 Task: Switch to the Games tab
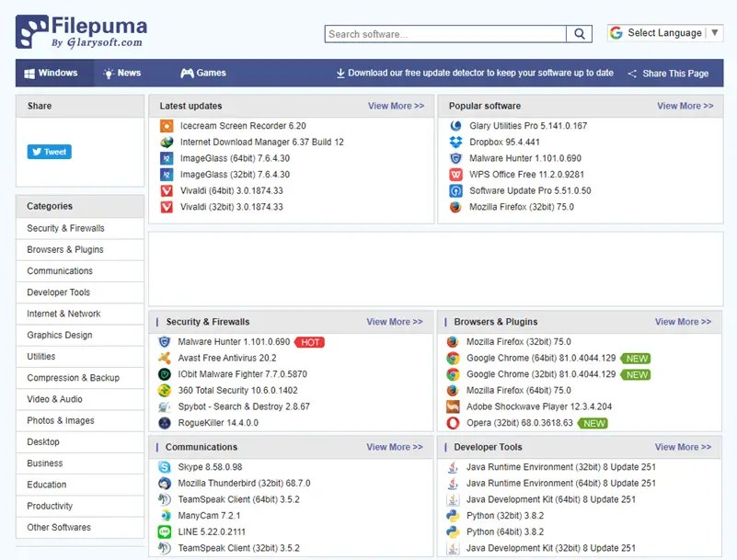tap(203, 73)
